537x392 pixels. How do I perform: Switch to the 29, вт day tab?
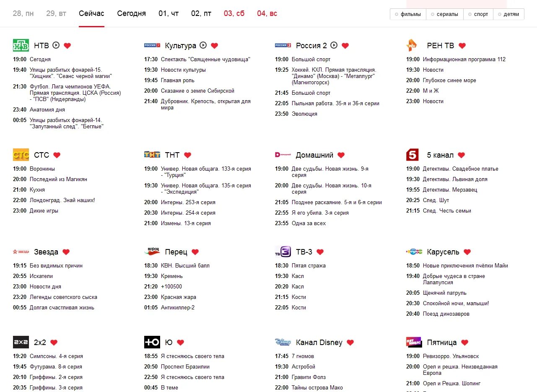pyautogui.click(x=56, y=13)
